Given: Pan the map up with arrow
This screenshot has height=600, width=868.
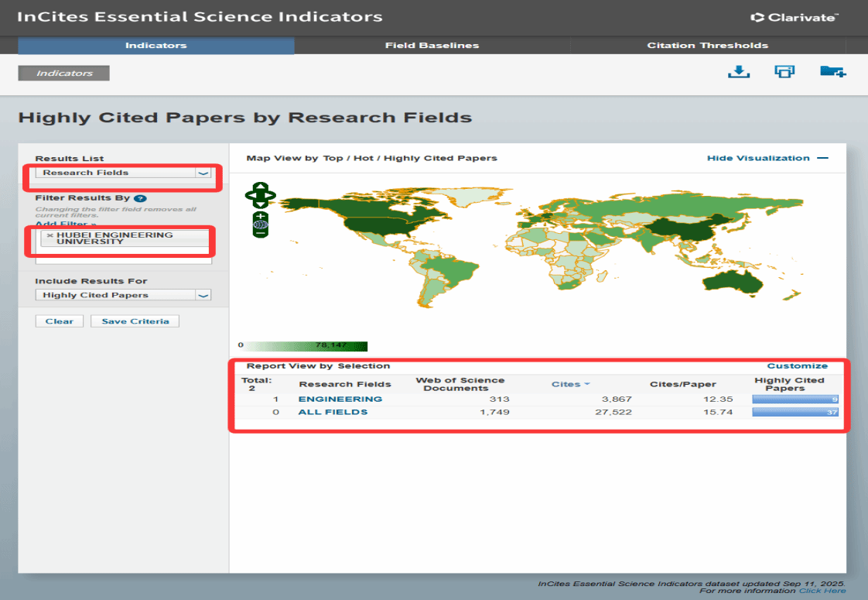Looking at the screenshot, I should coord(261,187).
